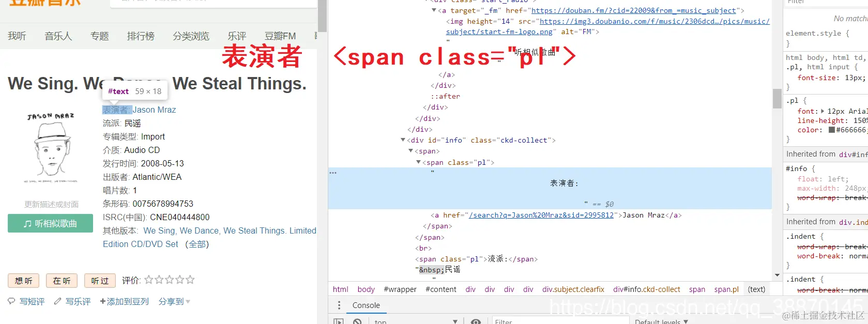Collapse the div id=info node
Viewport: 868px width, 324px height.
403,140
